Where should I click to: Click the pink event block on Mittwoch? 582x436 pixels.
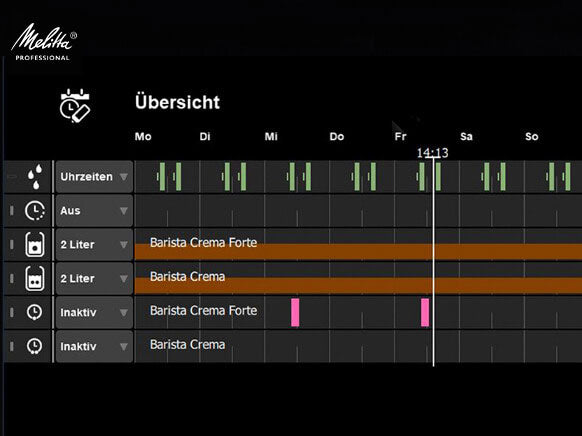pos(295,312)
